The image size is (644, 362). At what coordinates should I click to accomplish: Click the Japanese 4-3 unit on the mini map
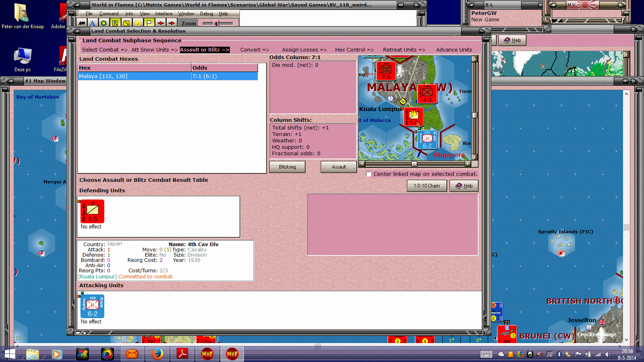coord(427,93)
